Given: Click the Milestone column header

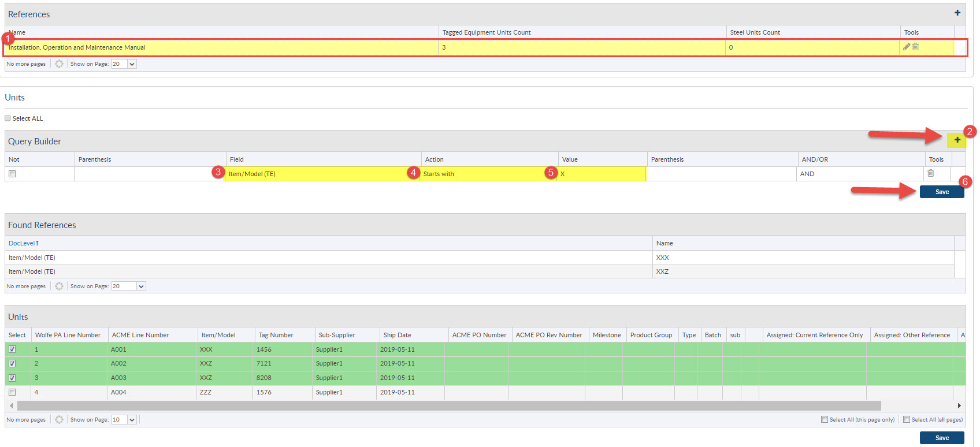Looking at the screenshot, I should coord(607,335).
